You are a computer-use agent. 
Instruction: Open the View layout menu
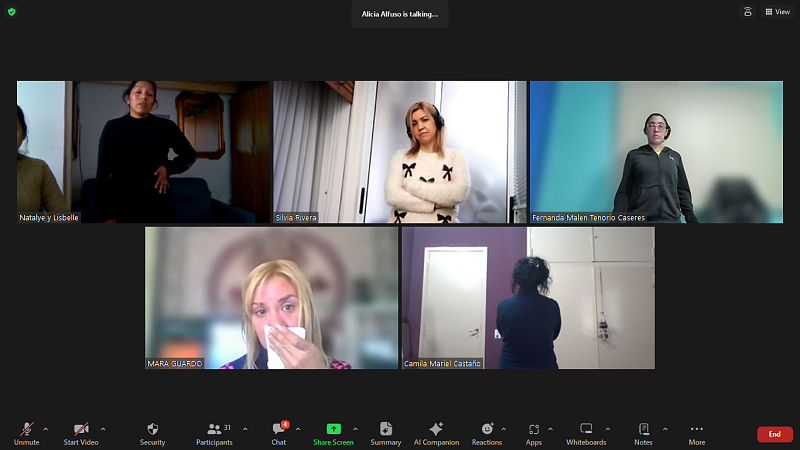click(777, 12)
